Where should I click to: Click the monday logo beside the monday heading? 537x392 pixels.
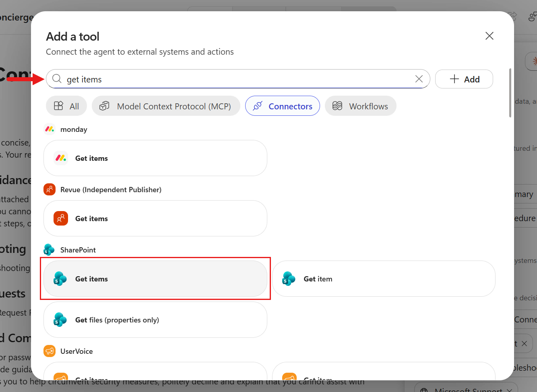pos(50,129)
